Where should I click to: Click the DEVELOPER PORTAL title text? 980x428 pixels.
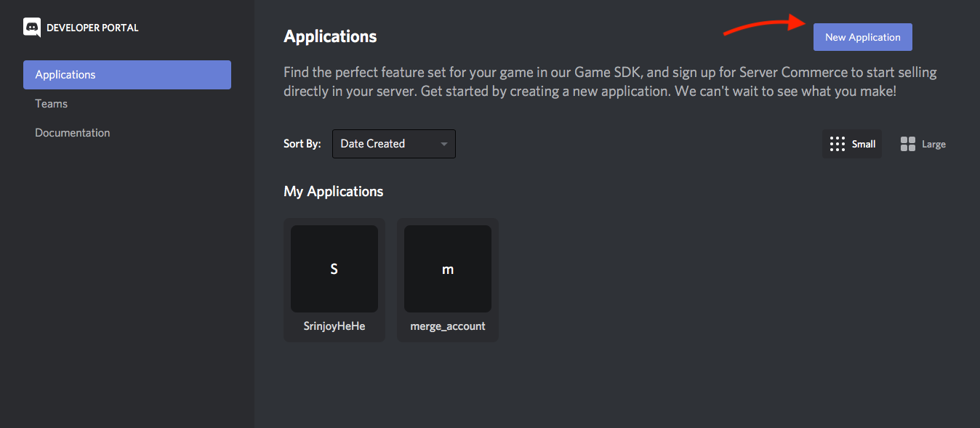coord(92,28)
